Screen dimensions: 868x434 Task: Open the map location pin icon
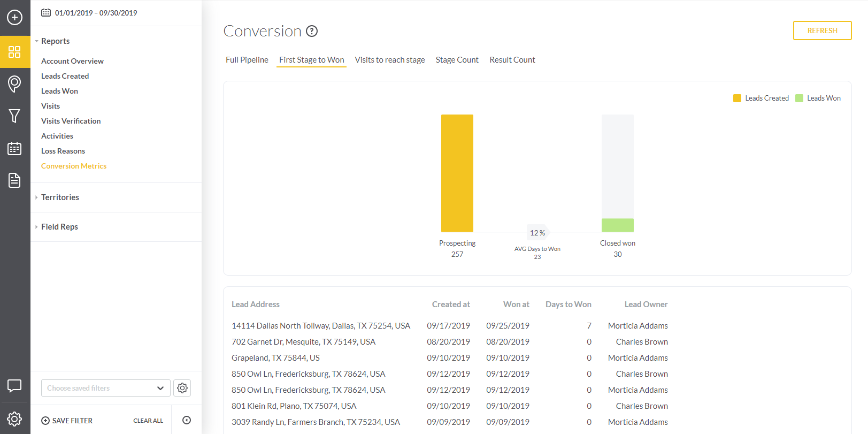click(x=14, y=83)
